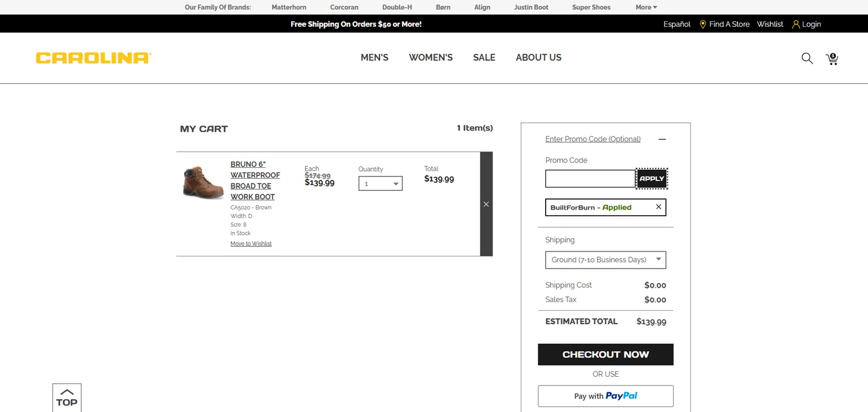Go to Matterhorn brand site
The width and height of the screenshot is (868, 412).
pyautogui.click(x=289, y=8)
